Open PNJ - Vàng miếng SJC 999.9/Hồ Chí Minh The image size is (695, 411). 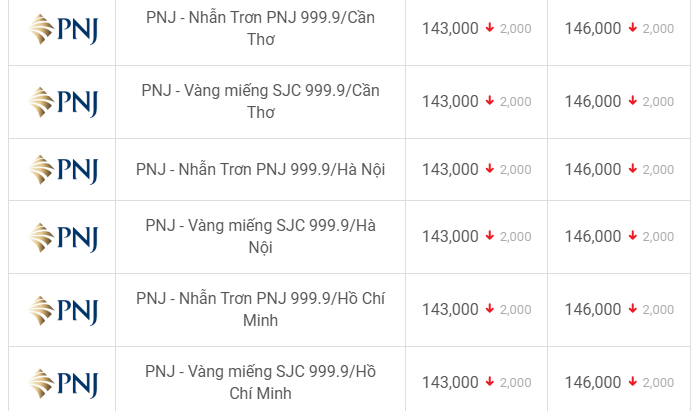pos(261,382)
